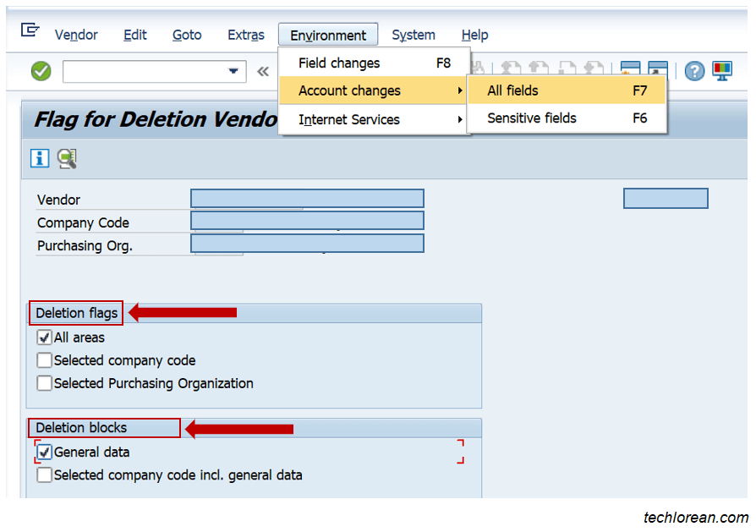Click the green Continue checkmark icon
Screen dimensions: 756x532
pyautogui.click(x=40, y=71)
